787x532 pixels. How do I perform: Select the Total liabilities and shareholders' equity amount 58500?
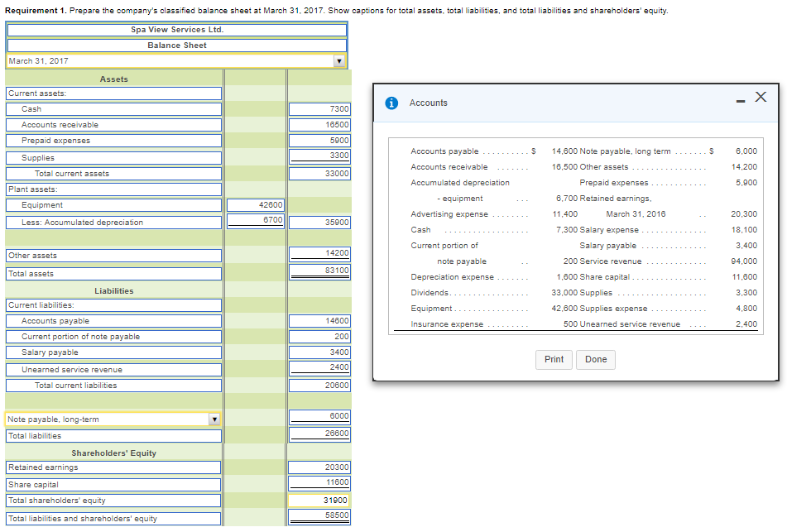pyautogui.click(x=319, y=516)
